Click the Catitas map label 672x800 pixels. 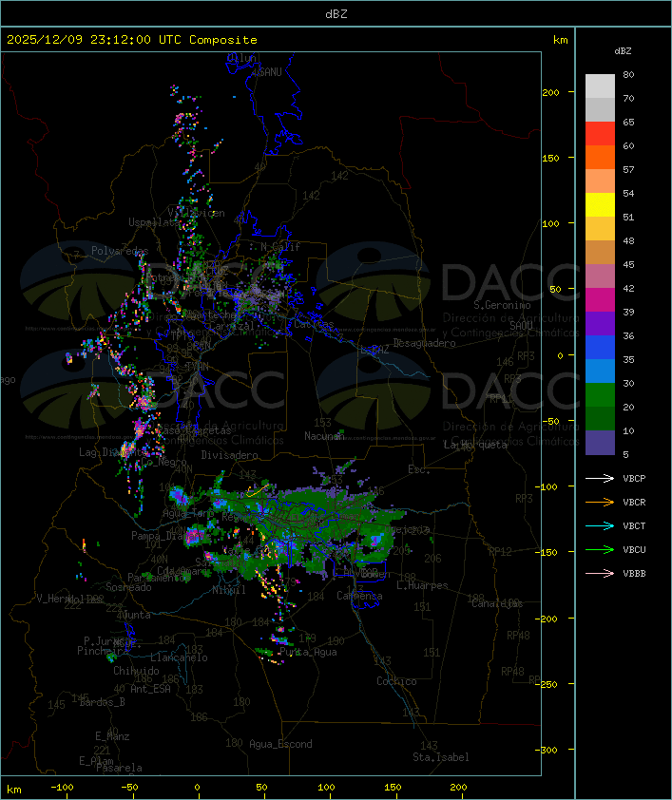tap(314, 324)
